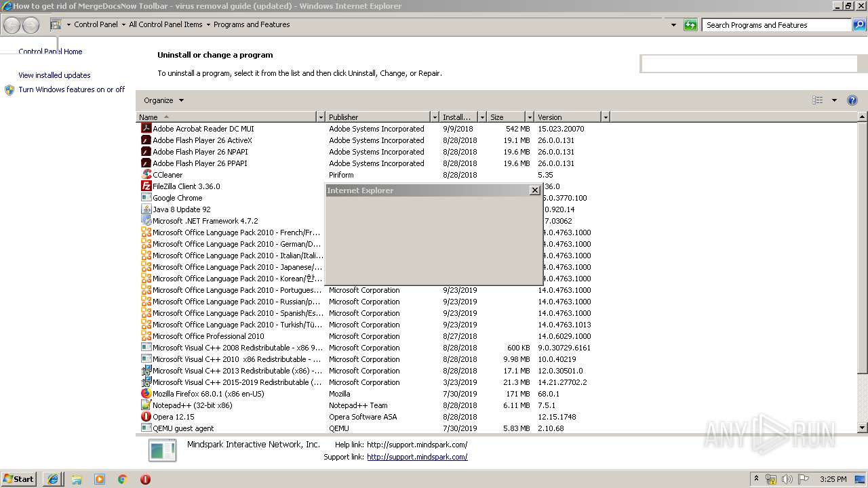Screen dimensions: 868x488
Task: Open the volume speaker tray icon
Action: coord(787,479)
